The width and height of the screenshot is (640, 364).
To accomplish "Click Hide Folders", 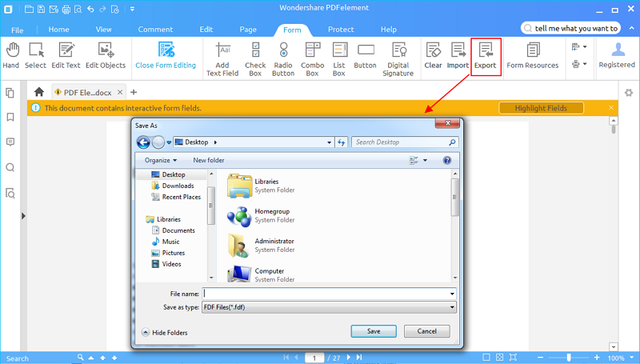I will (x=165, y=332).
